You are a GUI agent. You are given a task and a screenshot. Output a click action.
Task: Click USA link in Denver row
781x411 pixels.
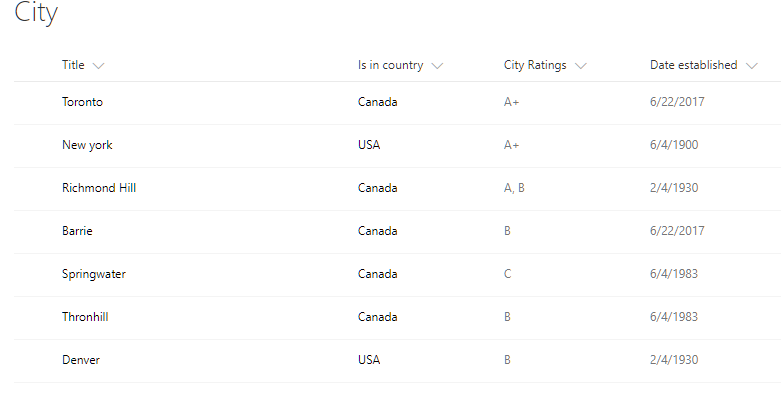(369, 360)
